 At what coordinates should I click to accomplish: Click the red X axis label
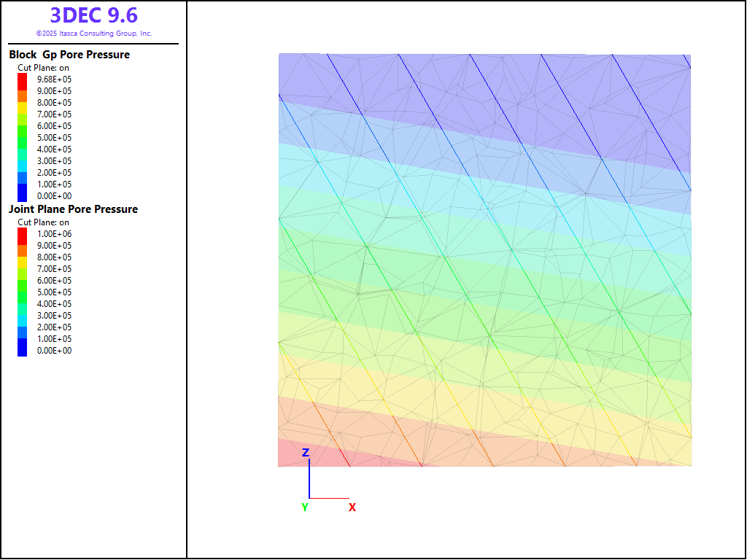tap(352, 507)
